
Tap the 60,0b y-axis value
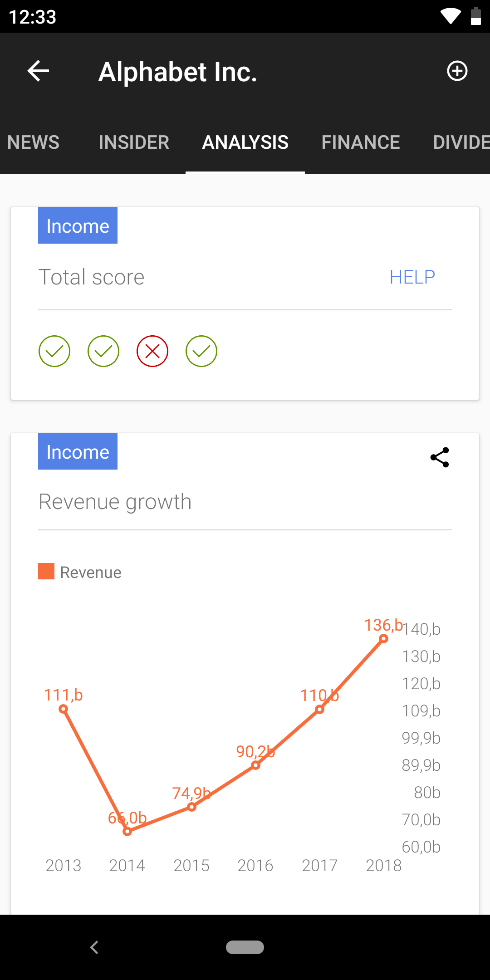pos(421,847)
